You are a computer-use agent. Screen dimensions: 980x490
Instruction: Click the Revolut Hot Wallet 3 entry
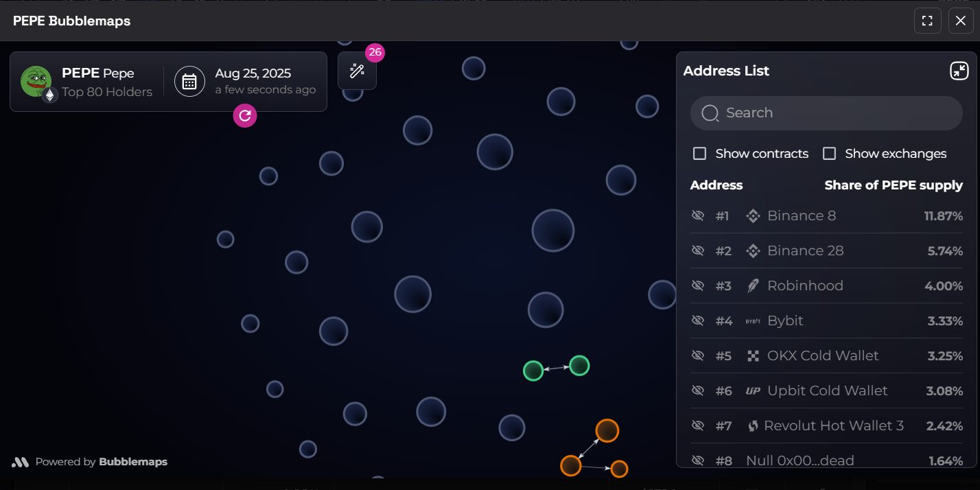pos(833,425)
